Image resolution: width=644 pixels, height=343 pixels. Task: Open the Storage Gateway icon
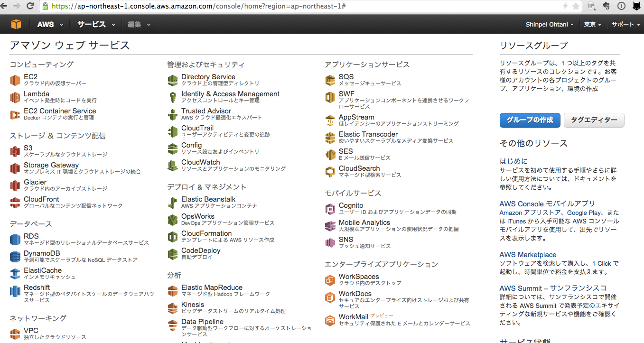(15, 168)
